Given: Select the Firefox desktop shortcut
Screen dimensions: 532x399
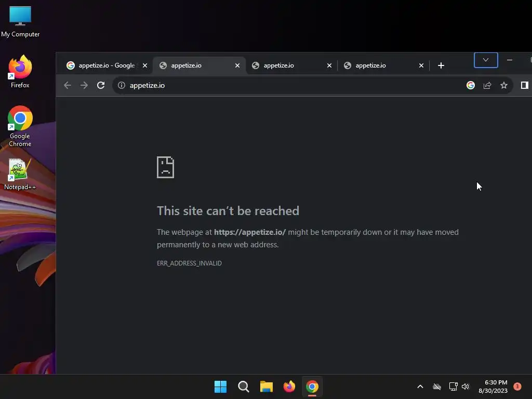Looking at the screenshot, I should pyautogui.click(x=20, y=72).
